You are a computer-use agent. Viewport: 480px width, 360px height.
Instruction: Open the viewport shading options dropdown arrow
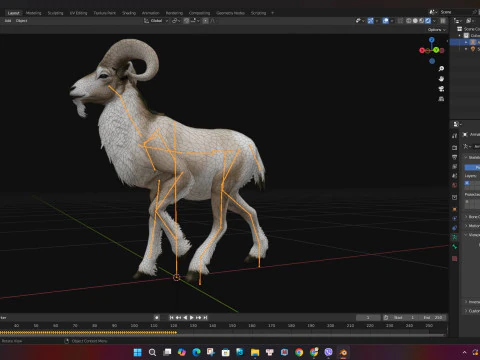click(434, 21)
